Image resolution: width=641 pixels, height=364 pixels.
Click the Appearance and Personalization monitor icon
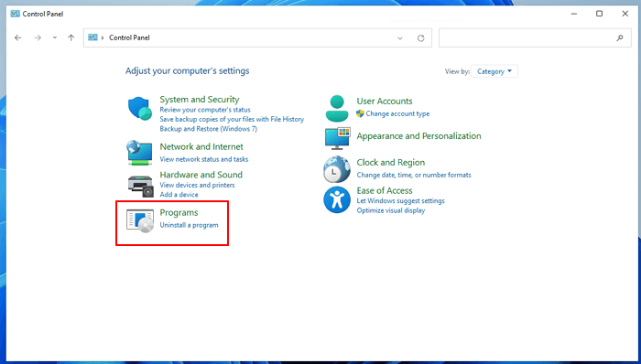pos(337,138)
